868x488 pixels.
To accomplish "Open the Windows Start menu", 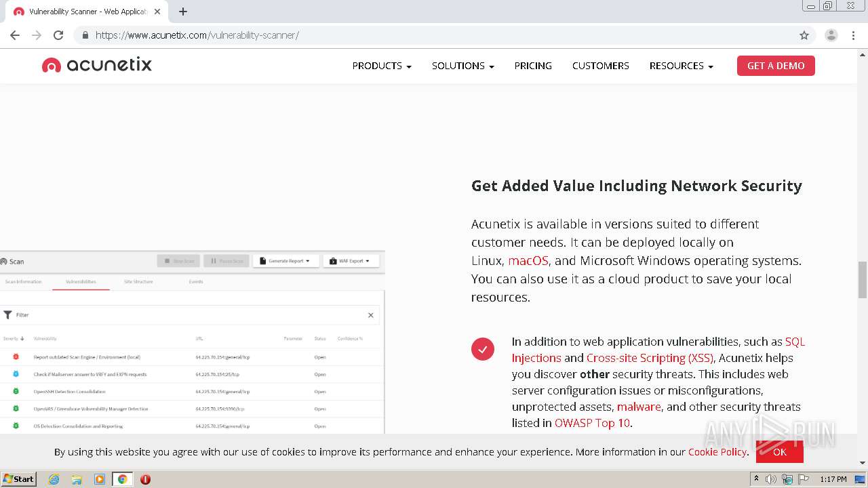I will coord(19,479).
